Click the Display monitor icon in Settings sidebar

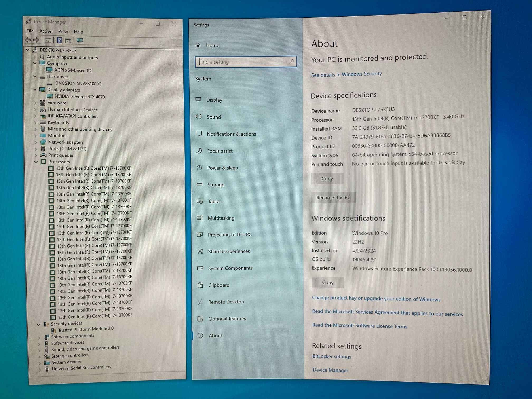point(198,99)
